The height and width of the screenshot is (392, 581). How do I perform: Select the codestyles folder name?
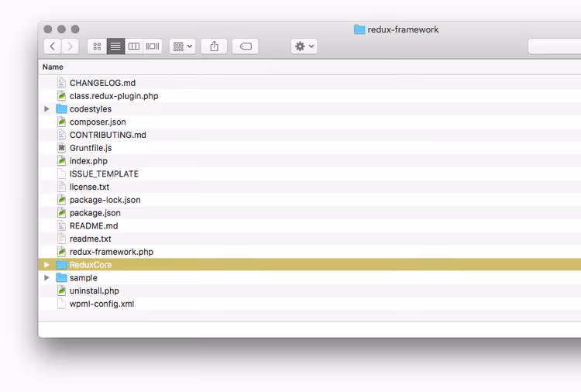click(91, 109)
